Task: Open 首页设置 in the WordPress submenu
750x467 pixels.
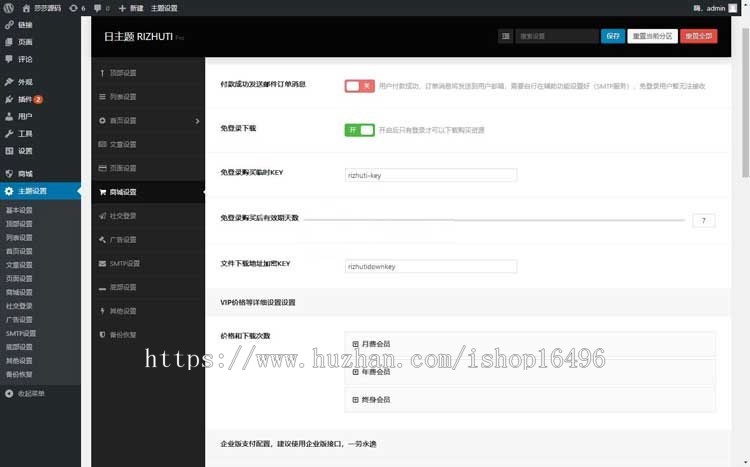Action: click(x=19, y=251)
